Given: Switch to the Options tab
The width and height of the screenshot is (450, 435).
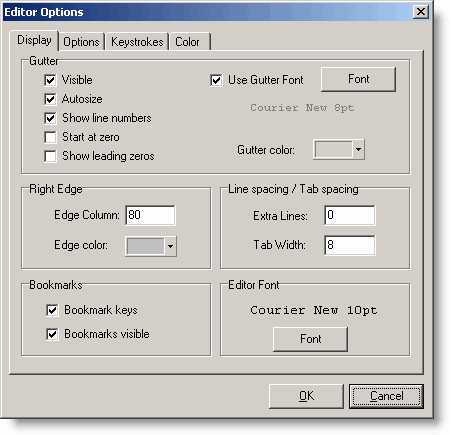Looking at the screenshot, I should [x=81, y=42].
